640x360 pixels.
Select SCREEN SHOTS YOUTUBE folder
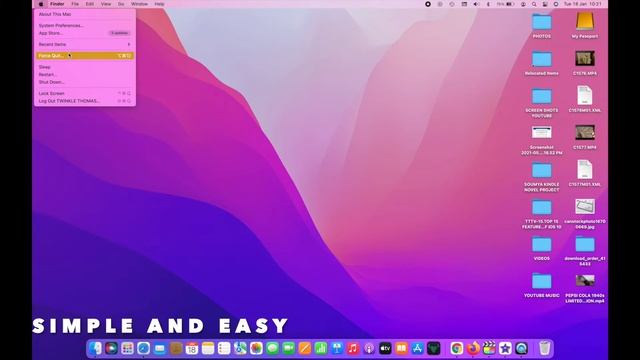pos(542,96)
